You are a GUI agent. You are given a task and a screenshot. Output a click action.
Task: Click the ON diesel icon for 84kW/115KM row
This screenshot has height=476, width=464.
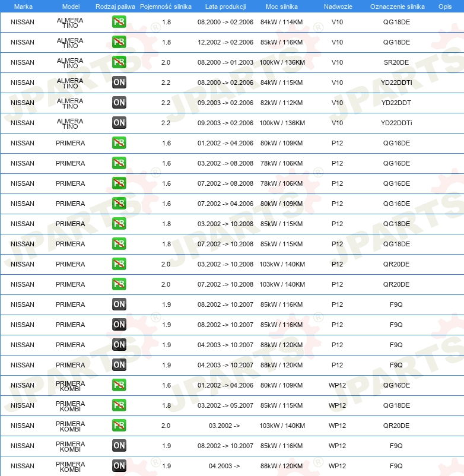coord(119,82)
